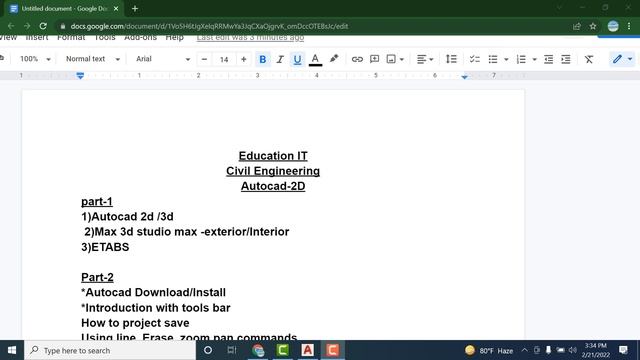The width and height of the screenshot is (640, 360).
Task: Click Part-2 underlined heading
Action: 97,278
